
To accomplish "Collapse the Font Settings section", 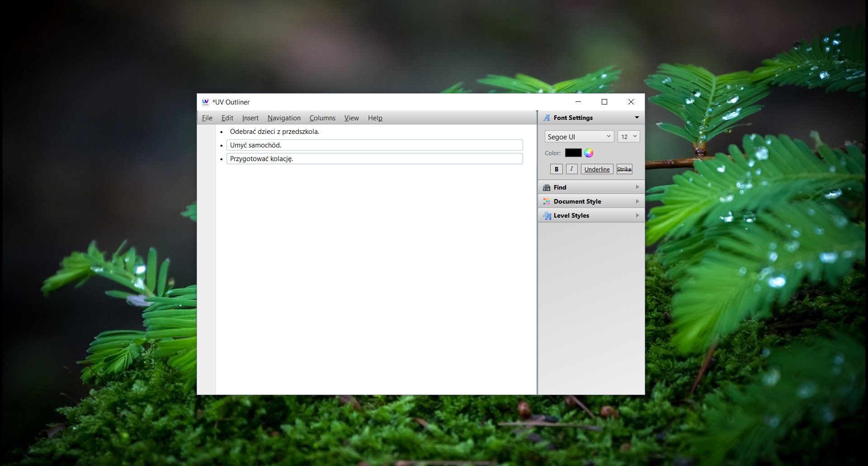I will click(637, 117).
